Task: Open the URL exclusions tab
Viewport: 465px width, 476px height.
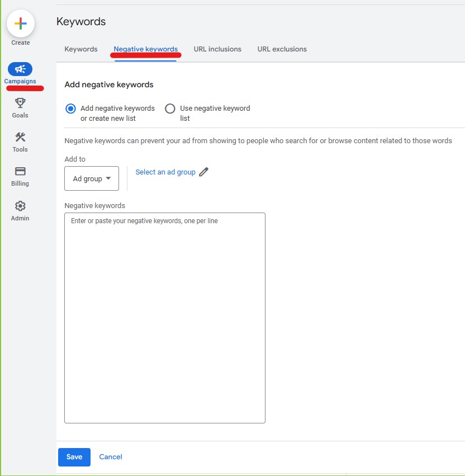Action: tap(282, 49)
